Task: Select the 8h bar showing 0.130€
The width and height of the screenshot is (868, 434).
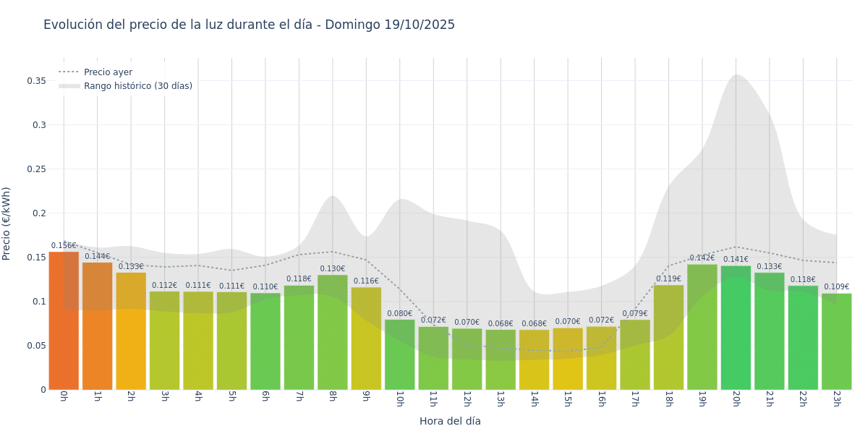Action: (x=332, y=333)
